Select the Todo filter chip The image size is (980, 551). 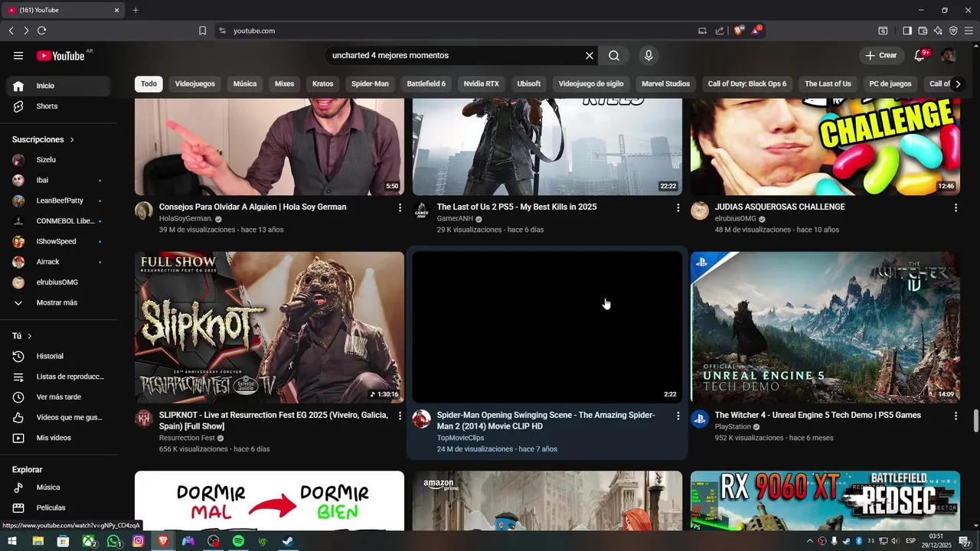(x=149, y=84)
